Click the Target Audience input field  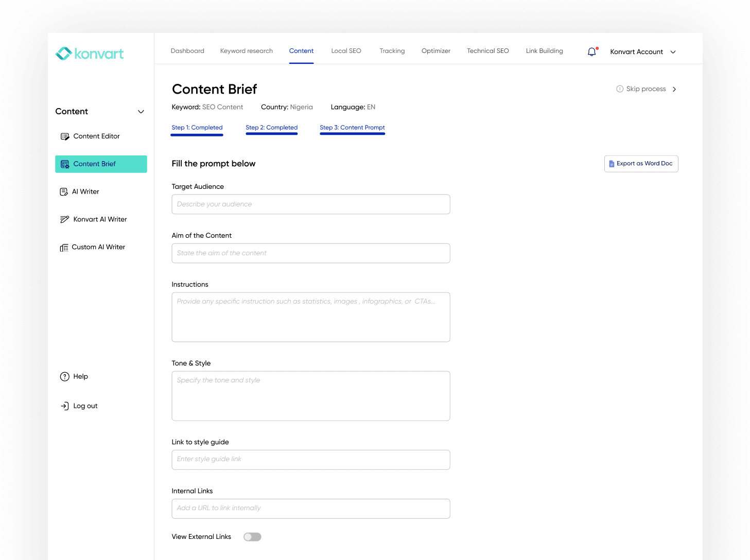pos(310,204)
